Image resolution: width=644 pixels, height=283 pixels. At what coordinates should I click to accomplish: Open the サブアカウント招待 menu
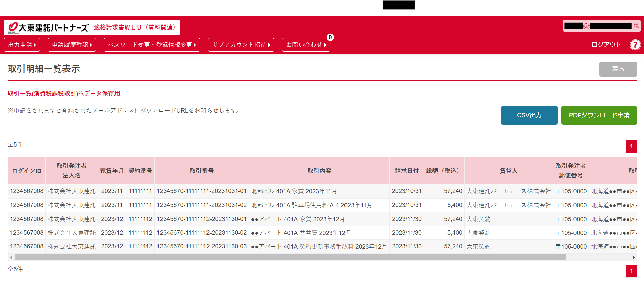tap(241, 45)
